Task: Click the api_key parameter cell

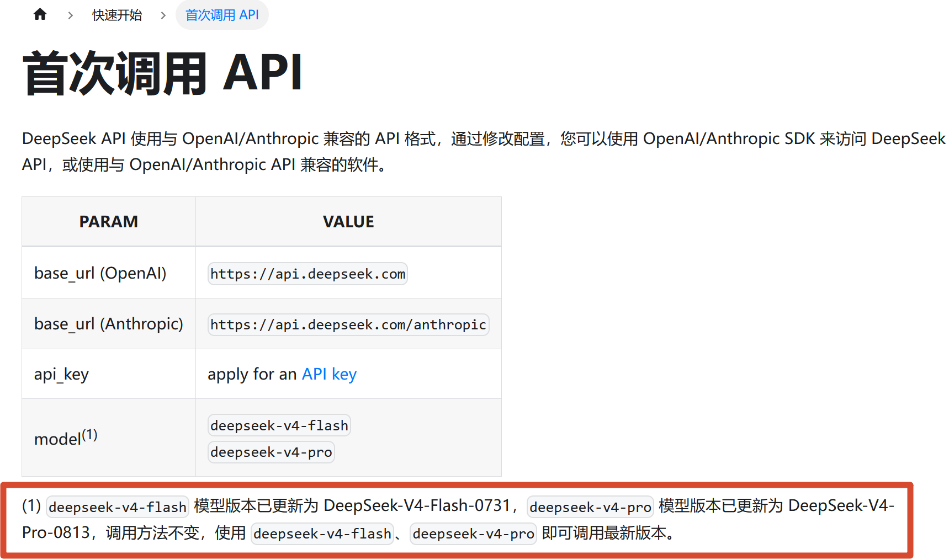Action: [x=109, y=374]
